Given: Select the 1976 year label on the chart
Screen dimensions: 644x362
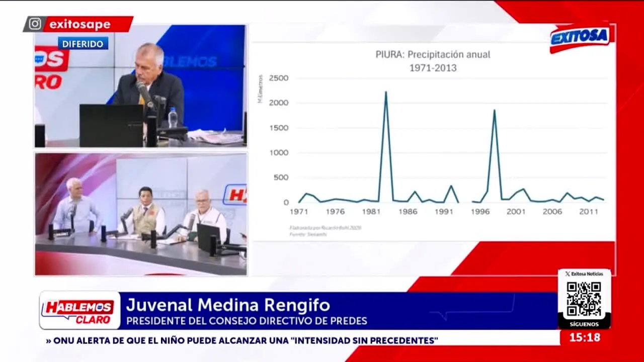Looking at the screenshot, I should click(x=335, y=212).
